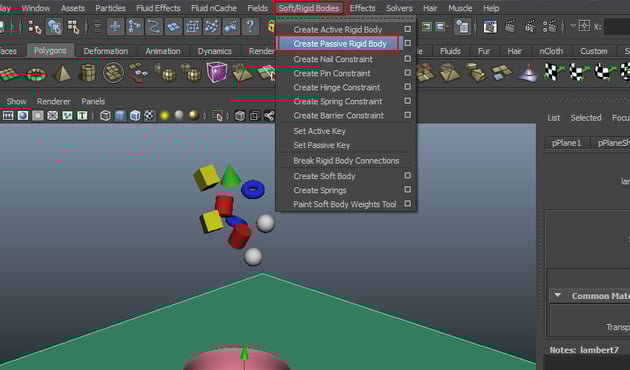Select the pPlane1 attribute editor tab
The height and width of the screenshot is (370, 630).
click(567, 143)
